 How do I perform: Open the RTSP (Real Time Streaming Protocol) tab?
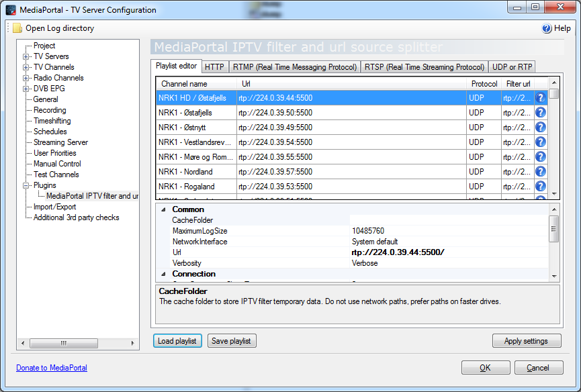(x=424, y=67)
